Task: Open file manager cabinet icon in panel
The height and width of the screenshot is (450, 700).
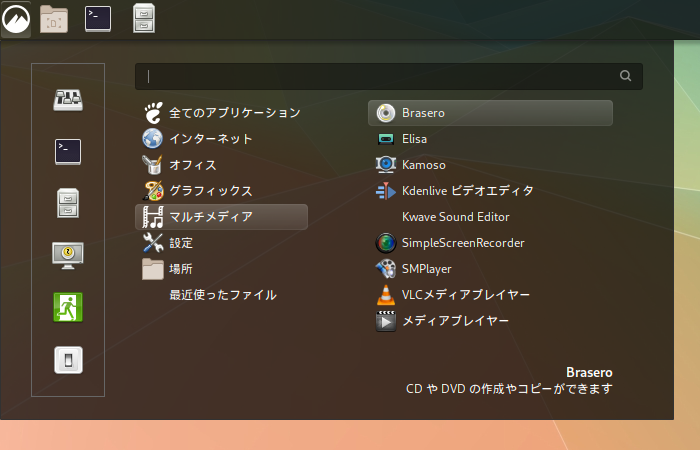Action: [x=144, y=19]
